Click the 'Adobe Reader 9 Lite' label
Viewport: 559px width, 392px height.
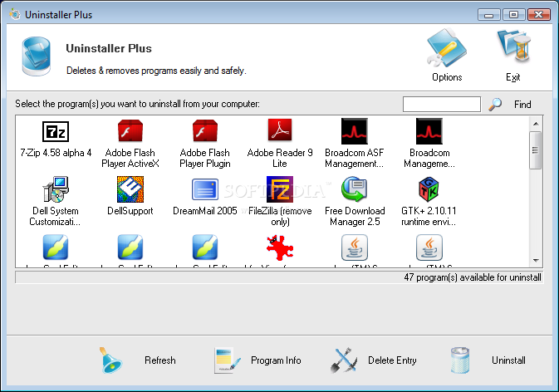280,158
